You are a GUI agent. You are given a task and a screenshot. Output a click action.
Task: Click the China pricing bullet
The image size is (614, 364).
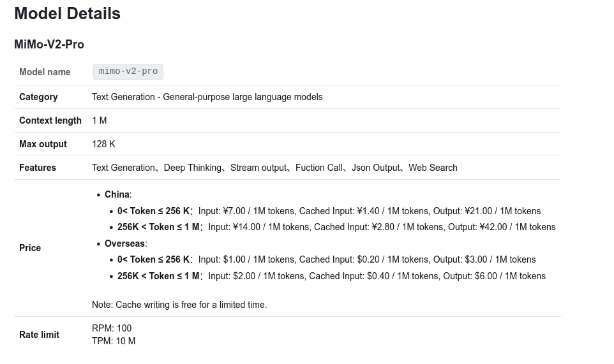click(118, 194)
